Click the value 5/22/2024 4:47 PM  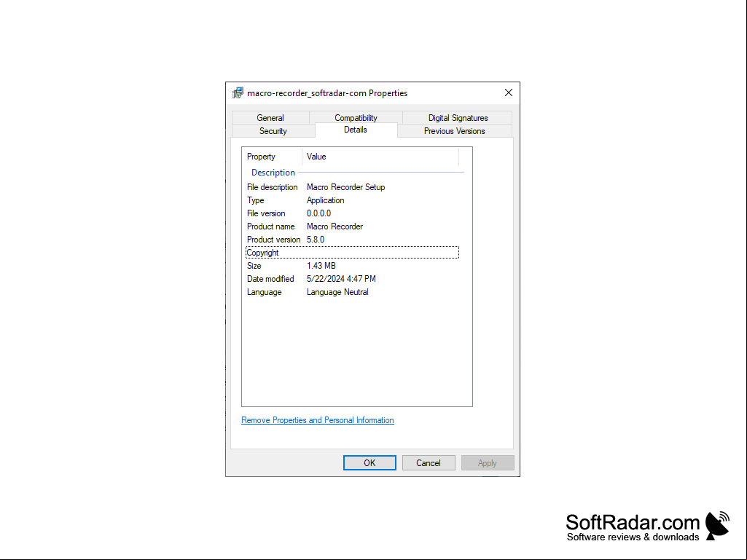[341, 279]
